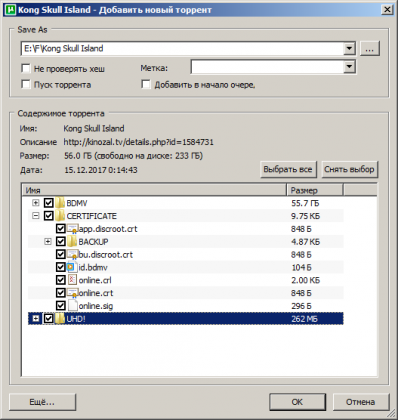The height and width of the screenshot is (420, 398).
Task: Select the online.sig blank file icon
Action: coord(72,306)
